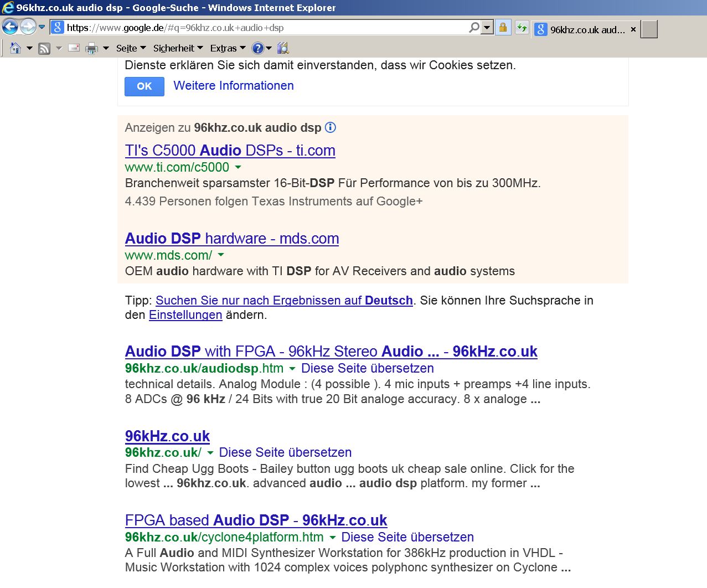Open 'Audio DSP with FPGA - 96kHz Stereo Audio' result

[331, 352]
